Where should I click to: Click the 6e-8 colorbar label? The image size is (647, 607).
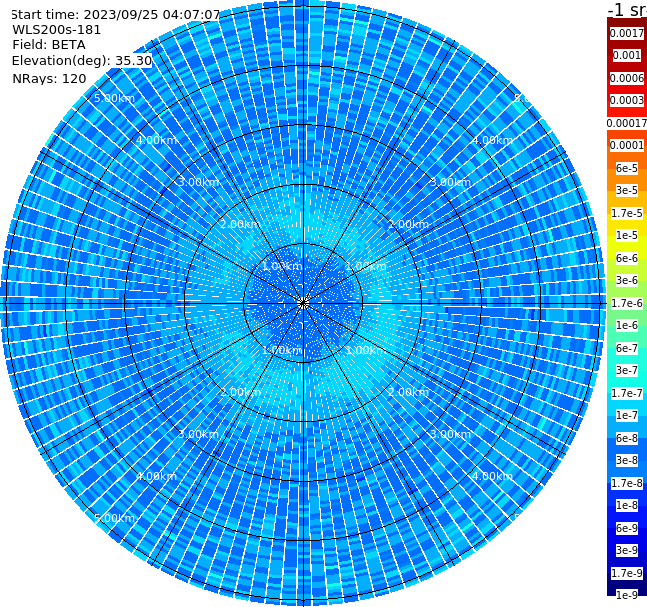coord(627,438)
